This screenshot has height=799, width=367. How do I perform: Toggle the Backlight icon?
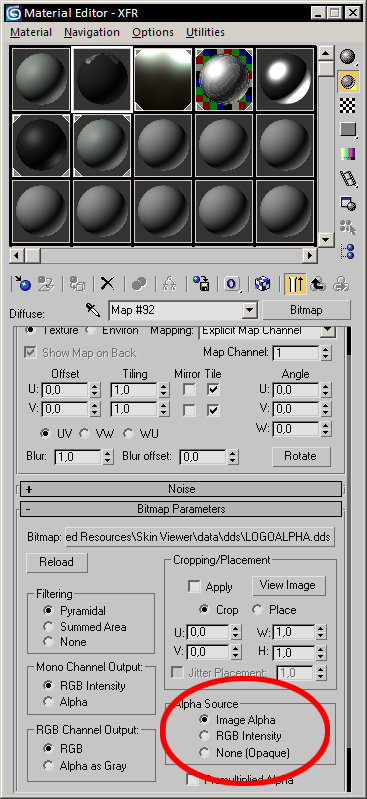pyautogui.click(x=349, y=81)
